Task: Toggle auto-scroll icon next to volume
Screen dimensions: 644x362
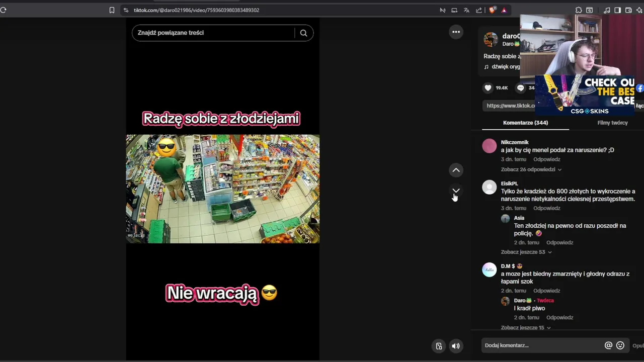Action: point(439,346)
